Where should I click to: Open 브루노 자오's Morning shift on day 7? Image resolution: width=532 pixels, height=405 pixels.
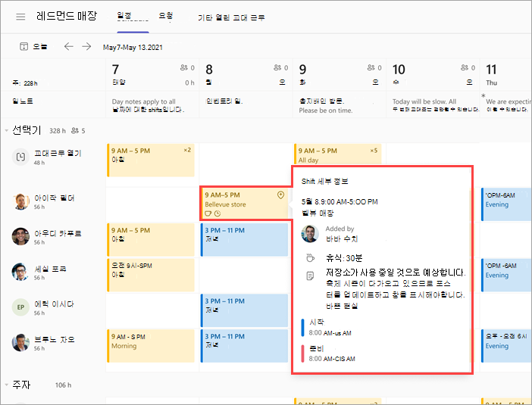(x=151, y=346)
